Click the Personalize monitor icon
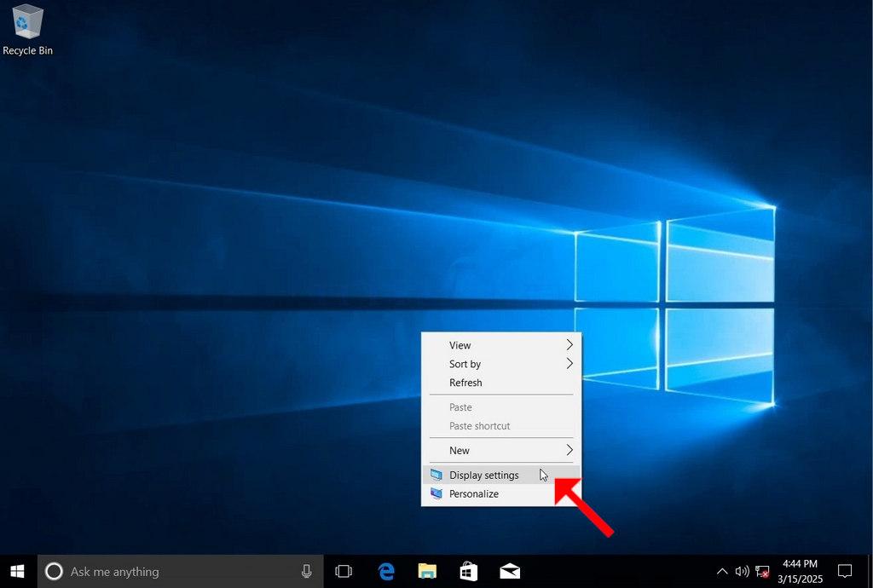The image size is (873, 588). tap(436, 494)
